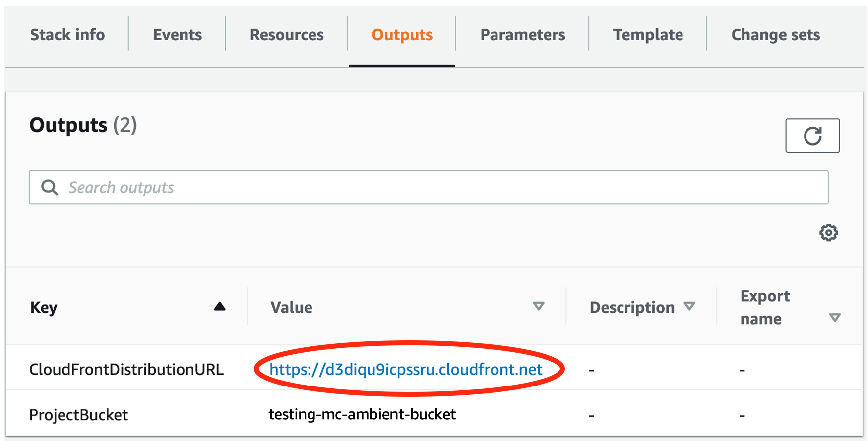The image size is (868, 441).
Task: Click the refresh outputs icon button
Action: pos(812,135)
